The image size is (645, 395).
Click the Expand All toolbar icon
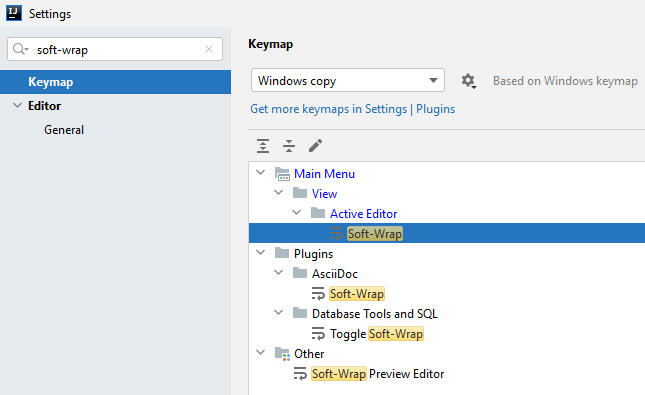click(x=263, y=146)
